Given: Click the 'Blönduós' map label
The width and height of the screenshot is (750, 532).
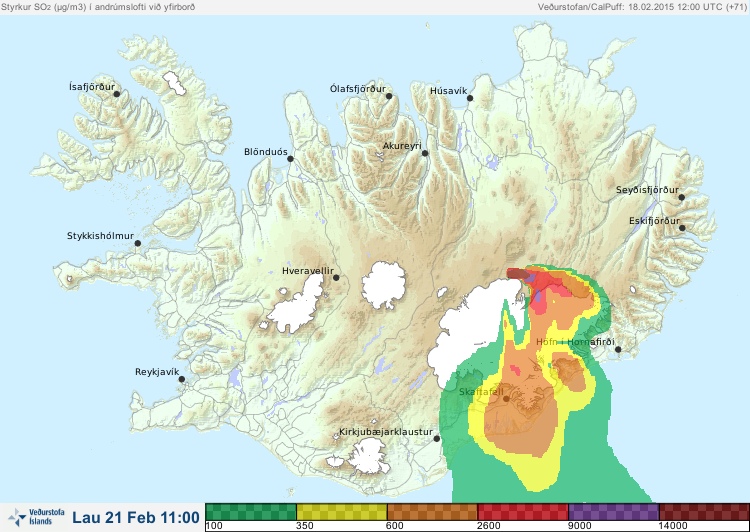Looking at the screenshot, I should [x=266, y=152].
